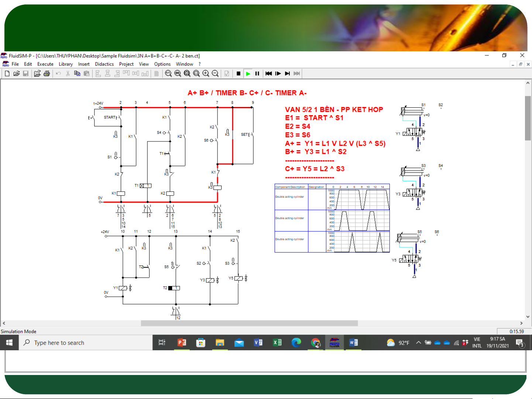
Task: Print the circuit using the printer icon
Action: tap(47, 73)
